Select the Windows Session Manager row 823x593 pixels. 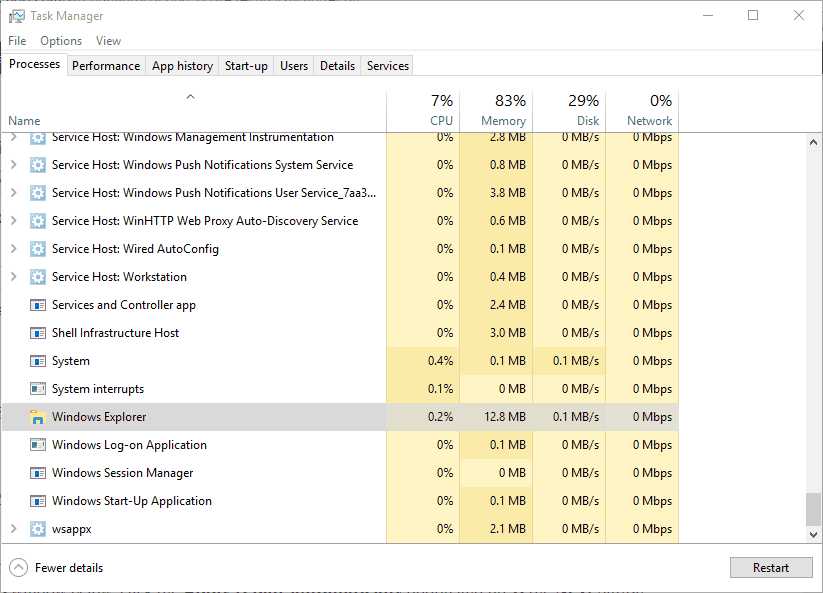[x=340, y=473]
